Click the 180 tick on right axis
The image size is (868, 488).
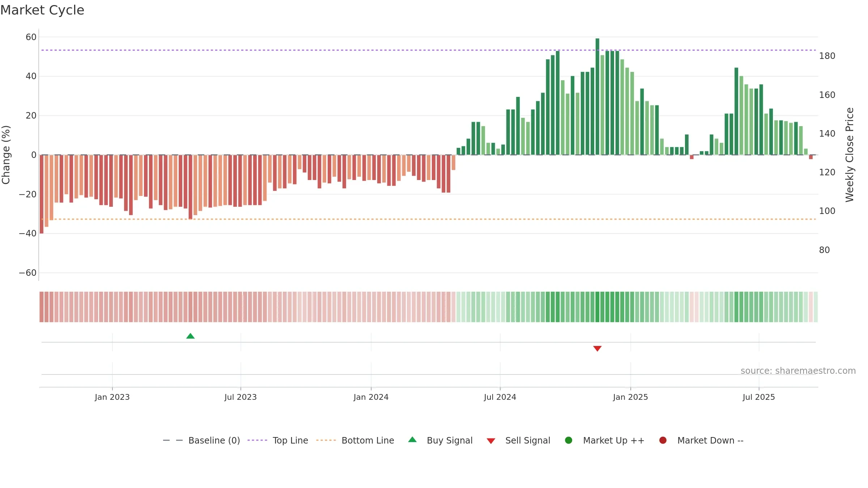pos(827,56)
